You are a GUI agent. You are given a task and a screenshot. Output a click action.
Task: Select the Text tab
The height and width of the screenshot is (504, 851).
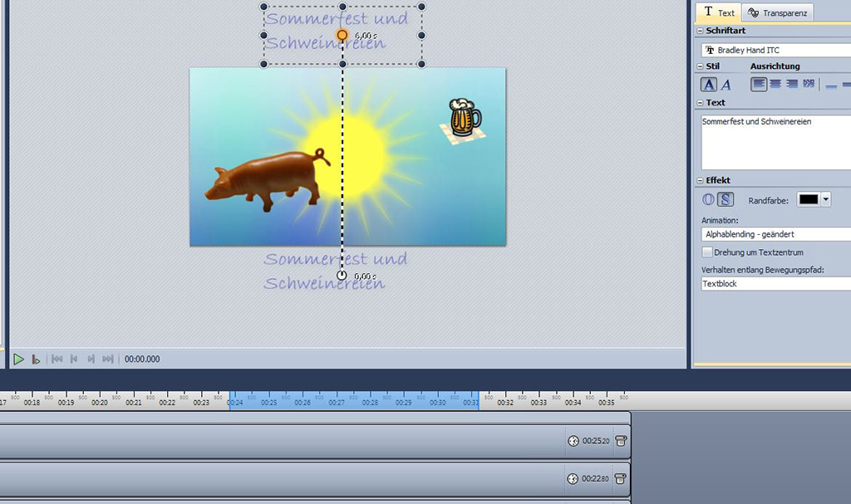point(719,12)
